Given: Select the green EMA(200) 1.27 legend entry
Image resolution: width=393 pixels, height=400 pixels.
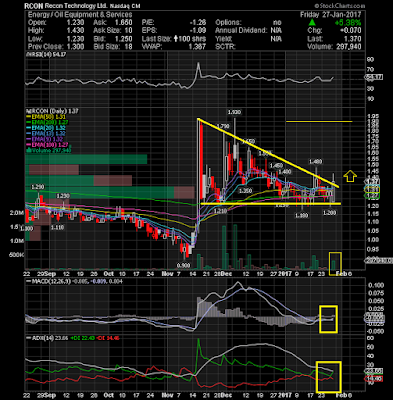Looking at the screenshot, I should tap(48, 122).
